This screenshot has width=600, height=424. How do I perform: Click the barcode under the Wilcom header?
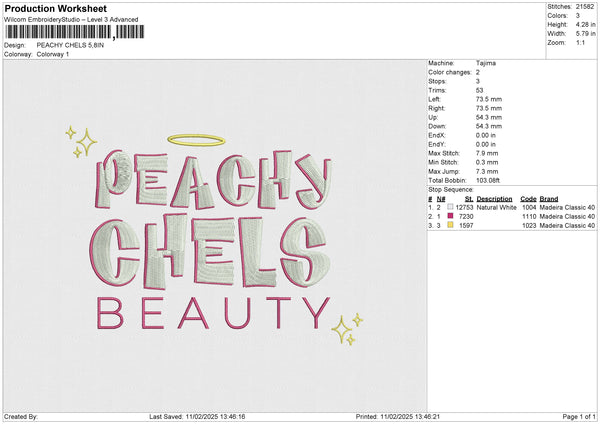pos(60,33)
